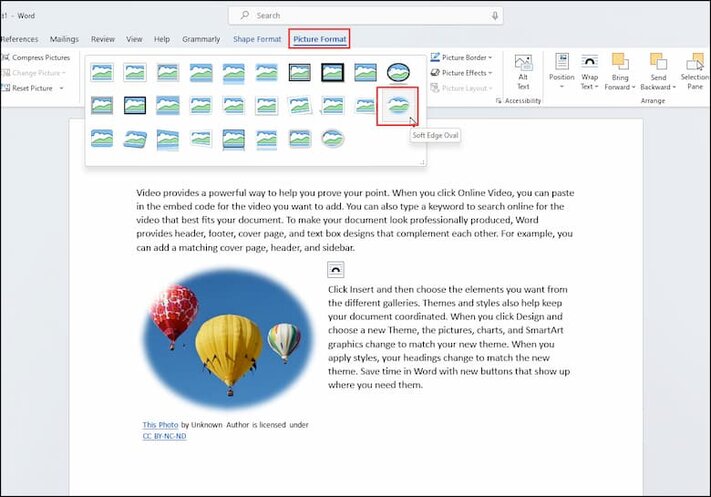
Task: Open the Mailings tab
Action: point(64,39)
